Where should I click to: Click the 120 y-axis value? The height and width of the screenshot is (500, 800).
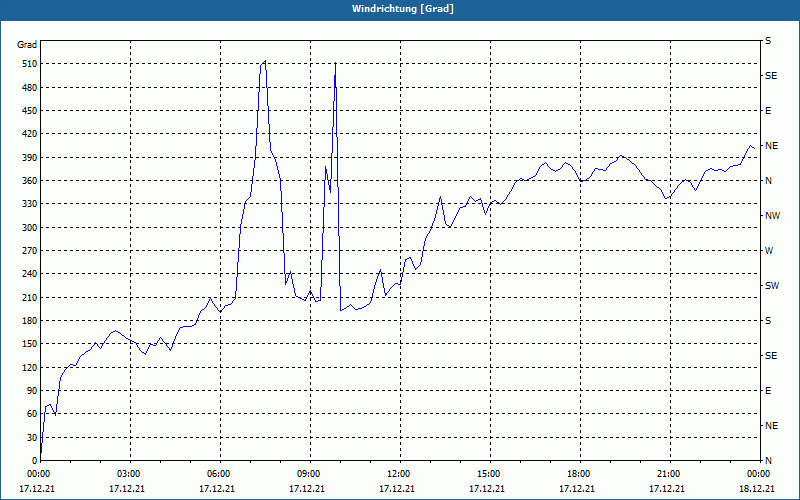click(x=30, y=367)
